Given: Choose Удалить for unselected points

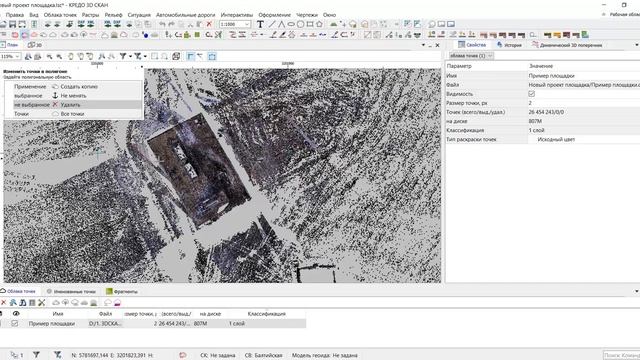Looking at the screenshot, I should pyautogui.click(x=67, y=104).
